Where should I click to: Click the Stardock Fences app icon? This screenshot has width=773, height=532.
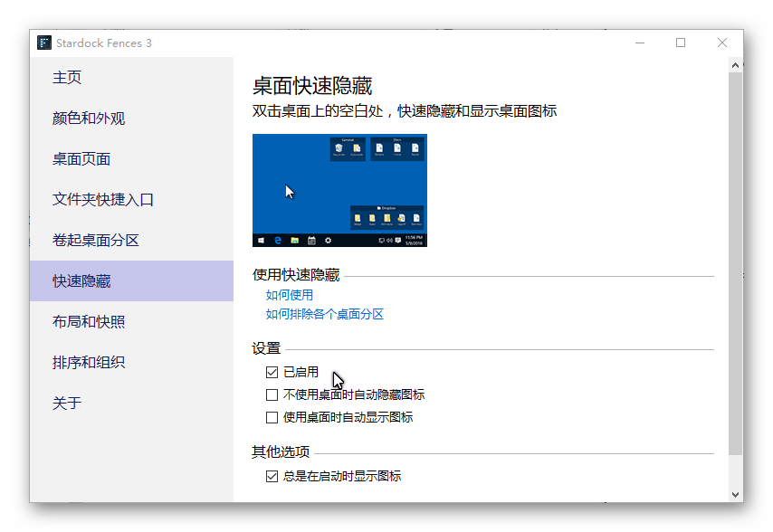pyautogui.click(x=44, y=43)
